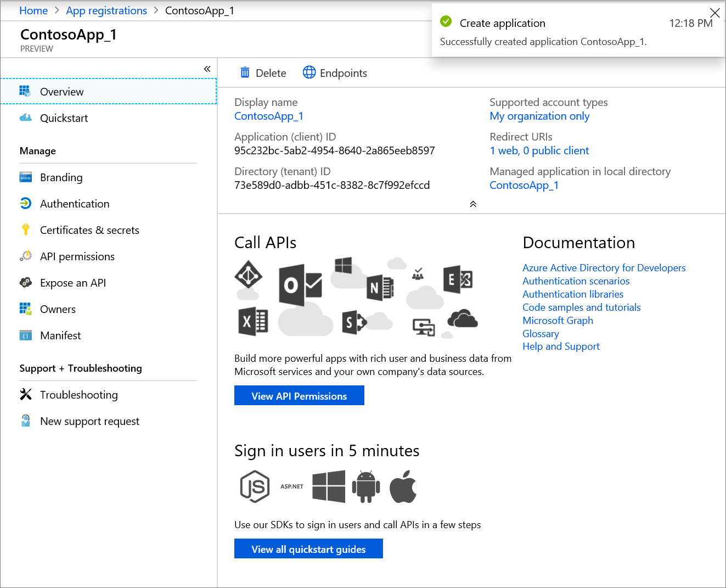Click the New support request person icon
This screenshot has width=726, height=588.
coord(25,421)
